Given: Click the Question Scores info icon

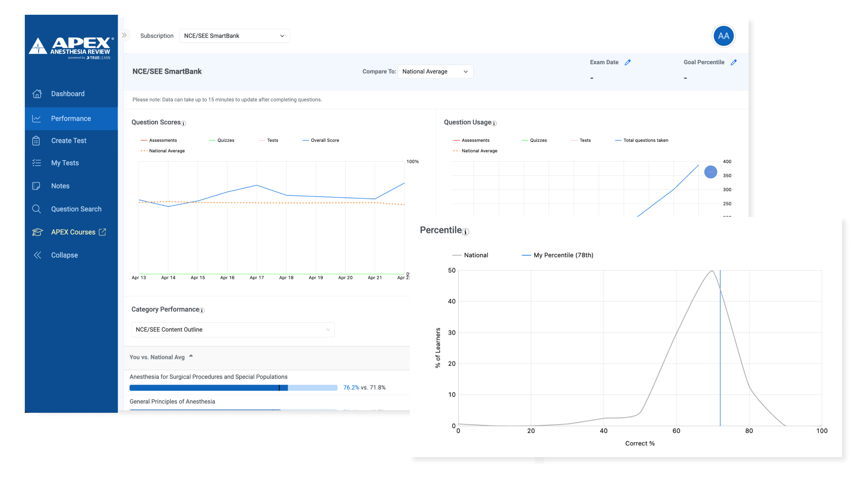Looking at the screenshot, I should 184,124.
